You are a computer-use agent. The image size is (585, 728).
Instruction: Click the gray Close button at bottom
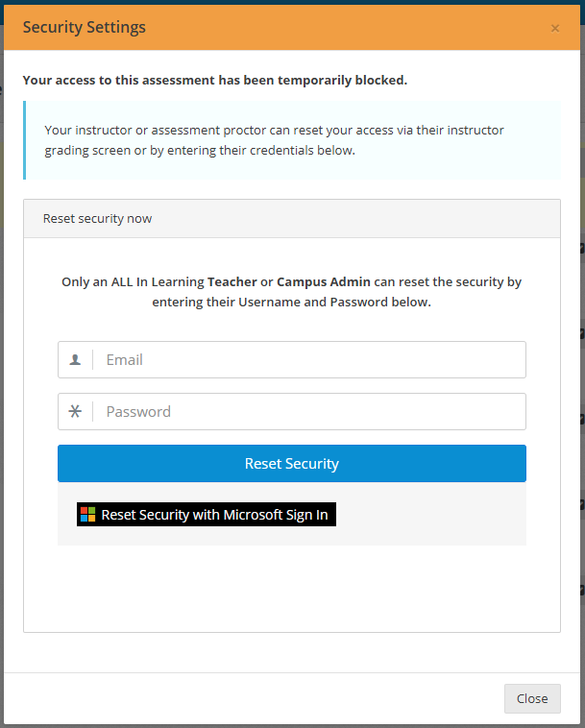click(x=532, y=698)
